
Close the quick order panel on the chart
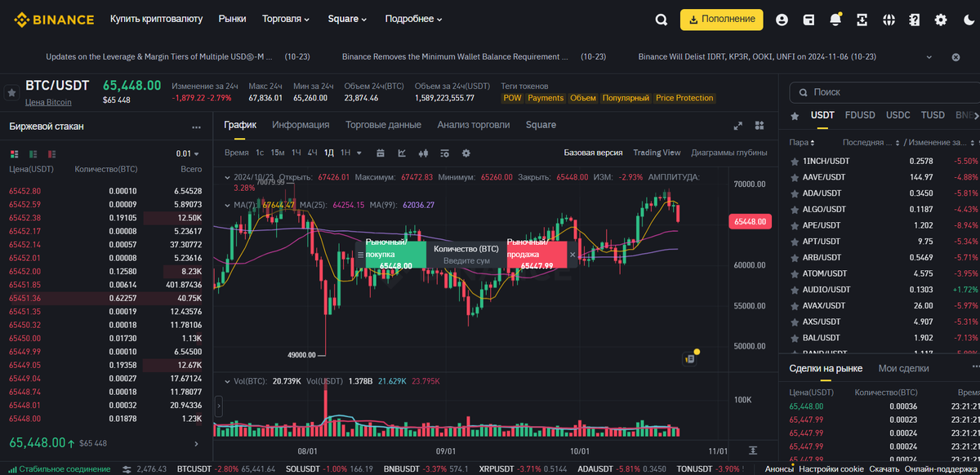pyautogui.click(x=572, y=255)
